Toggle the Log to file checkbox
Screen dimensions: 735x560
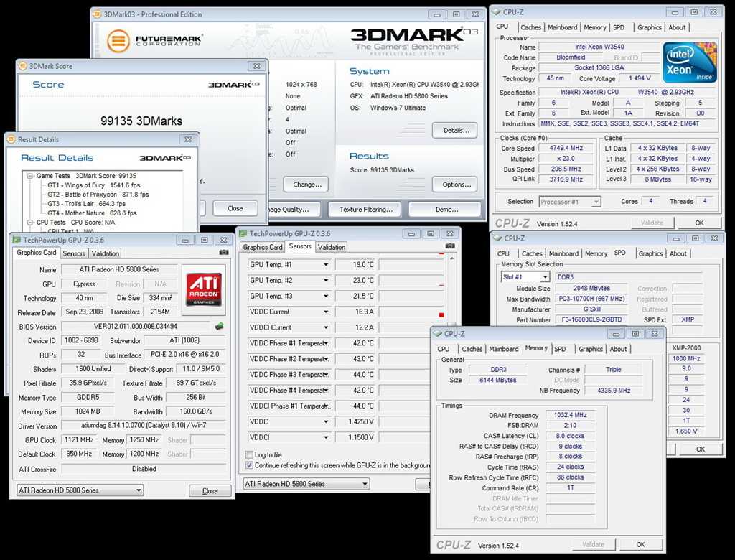(249, 455)
